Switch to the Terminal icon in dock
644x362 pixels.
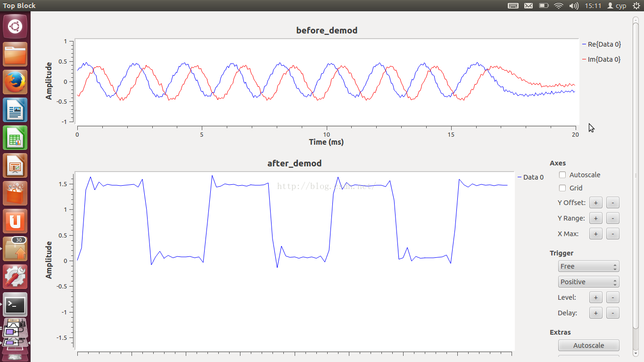tap(15, 304)
